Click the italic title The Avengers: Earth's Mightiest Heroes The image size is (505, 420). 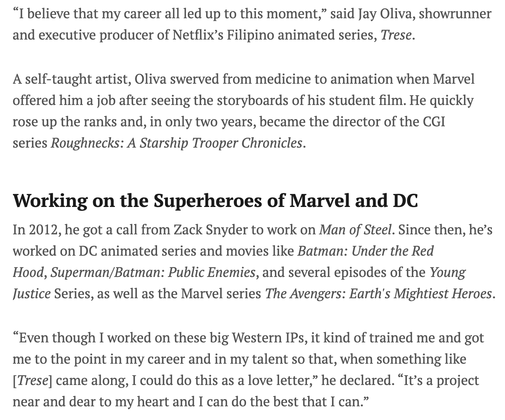coord(378,294)
